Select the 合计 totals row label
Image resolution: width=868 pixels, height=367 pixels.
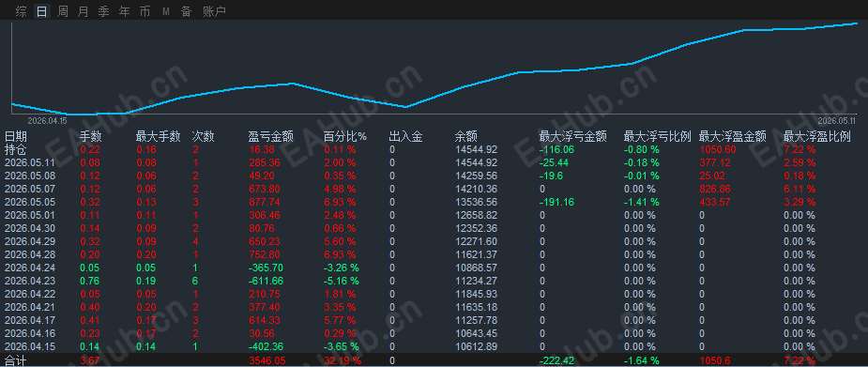click(x=16, y=361)
